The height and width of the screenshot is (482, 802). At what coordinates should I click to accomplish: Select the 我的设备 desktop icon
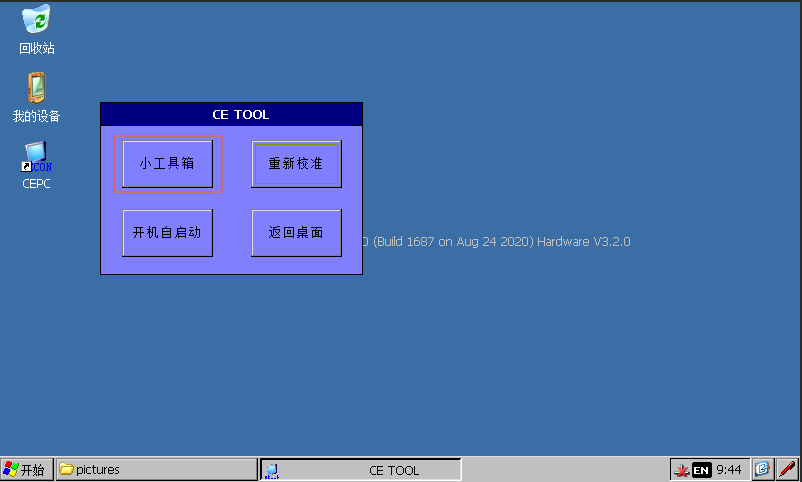37,88
